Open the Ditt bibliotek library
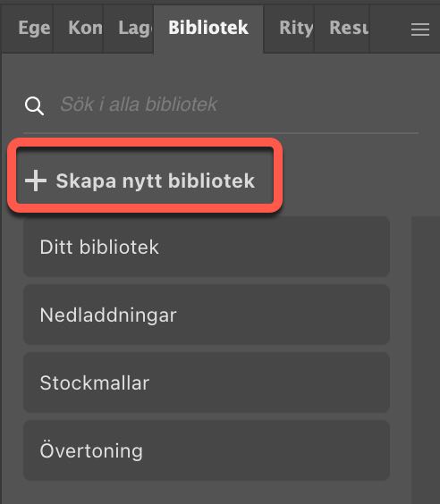The height and width of the screenshot is (504, 440). 207,247
